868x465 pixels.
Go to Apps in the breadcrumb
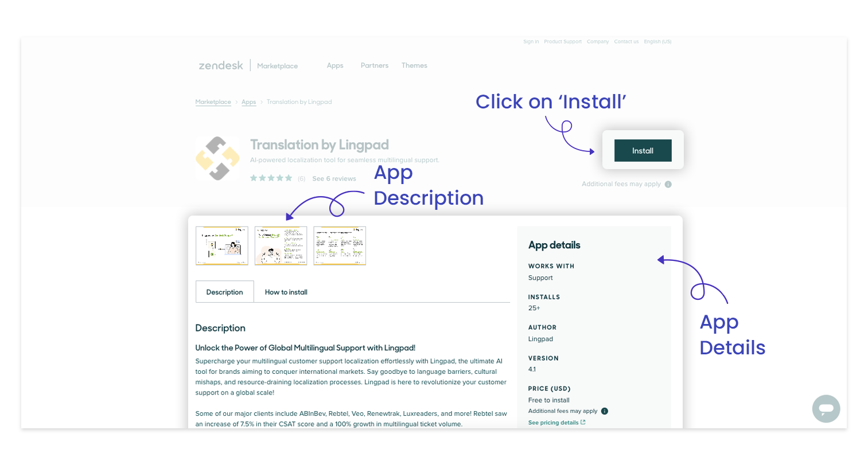[249, 102]
